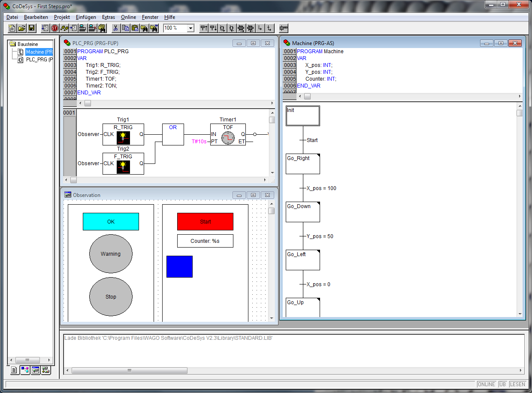
Task: Click the cyan OK rectangle in Observation
Action: [111, 221]
